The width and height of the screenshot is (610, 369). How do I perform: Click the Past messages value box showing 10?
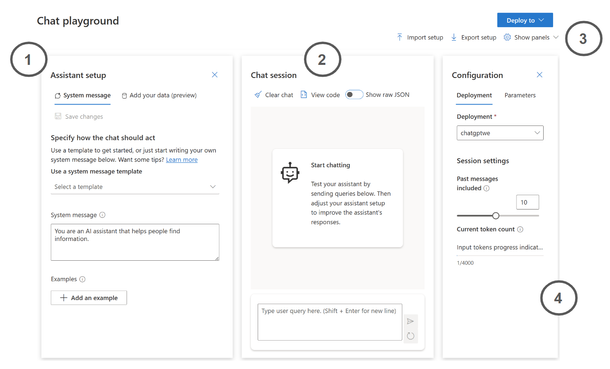point(528,202)
